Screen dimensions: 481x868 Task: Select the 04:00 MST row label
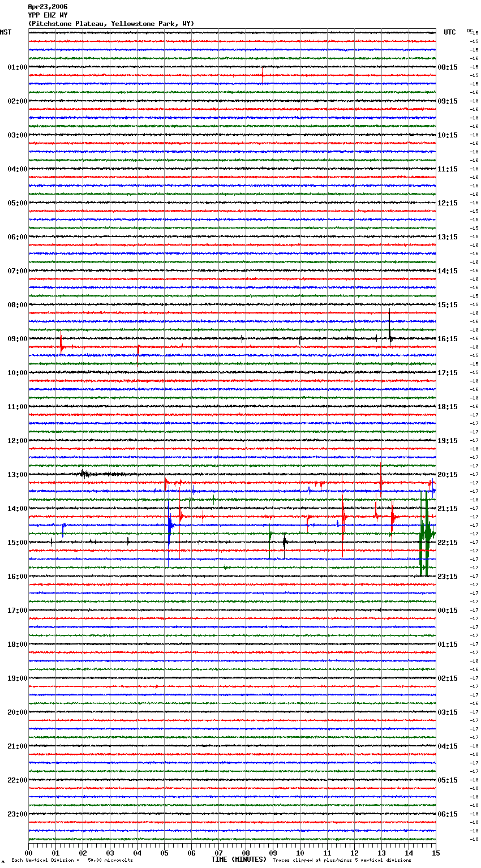click(x=17, y=169)
